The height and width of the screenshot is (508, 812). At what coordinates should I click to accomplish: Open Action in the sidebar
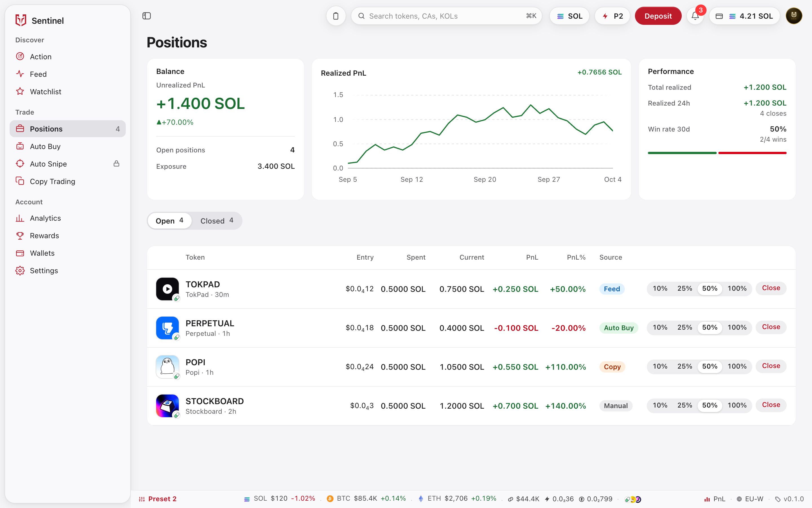click(x=67, y=56)
